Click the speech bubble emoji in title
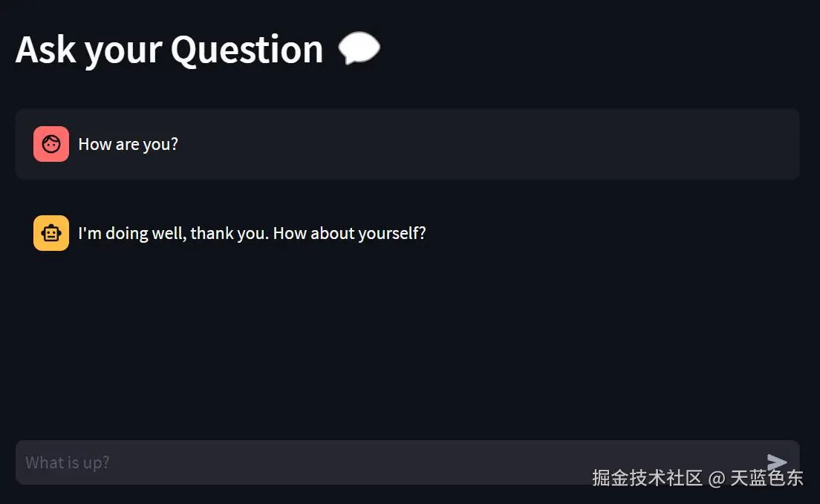Image resolution: width=820 pixels, height=504 pixels. [359, 50]
